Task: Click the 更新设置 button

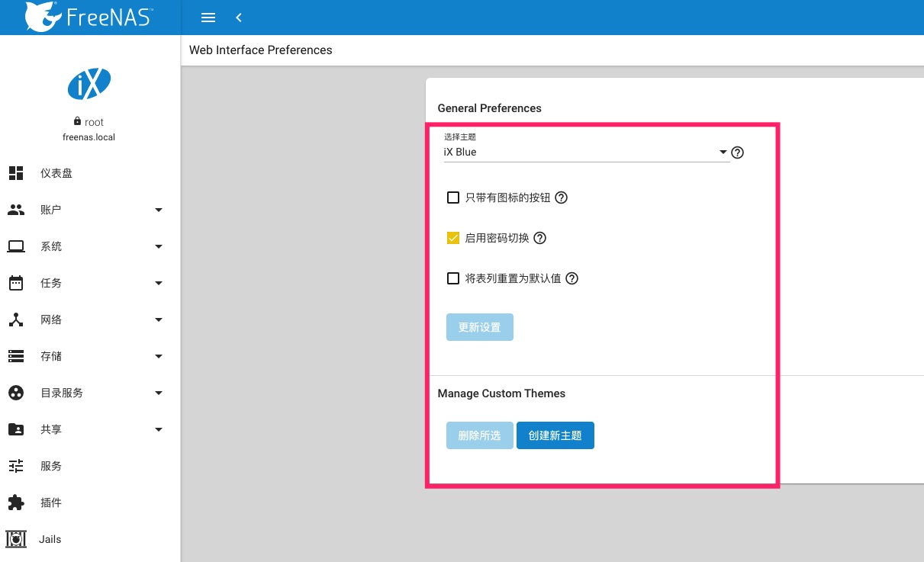Action: pos(480,327)
